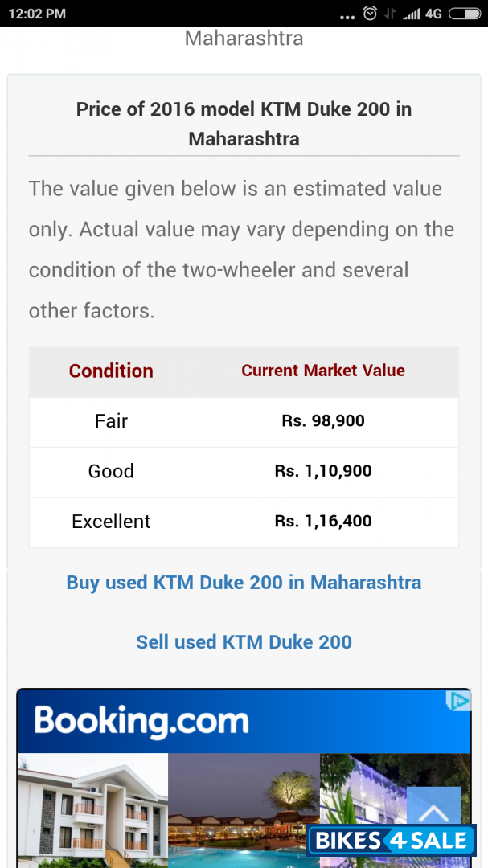Tap the battery indicator icon
The image size is (488, 868).
click(465, 14)
